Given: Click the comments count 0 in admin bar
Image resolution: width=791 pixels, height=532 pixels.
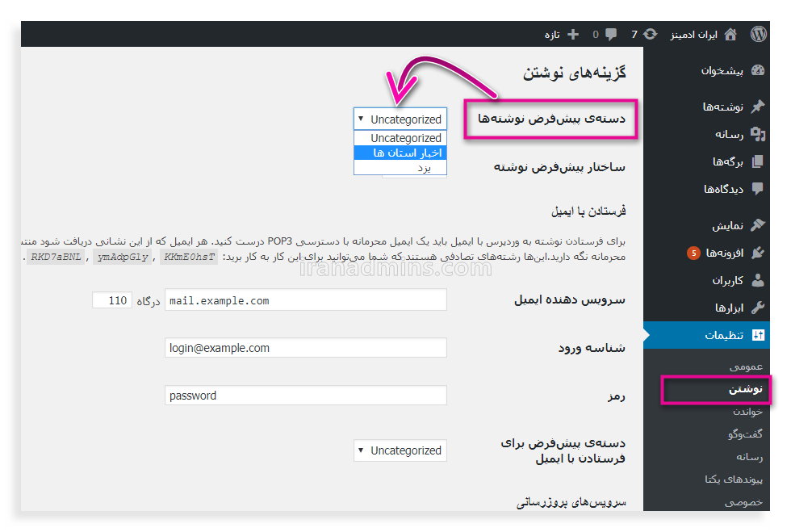Looking at the screenshot, I should (x=596, y=35).
